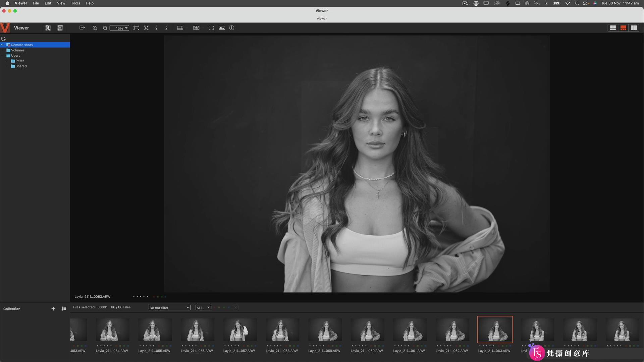The image size is (644, 362).
Task: Click the Wi-Fi status icon
Action: 568,3
